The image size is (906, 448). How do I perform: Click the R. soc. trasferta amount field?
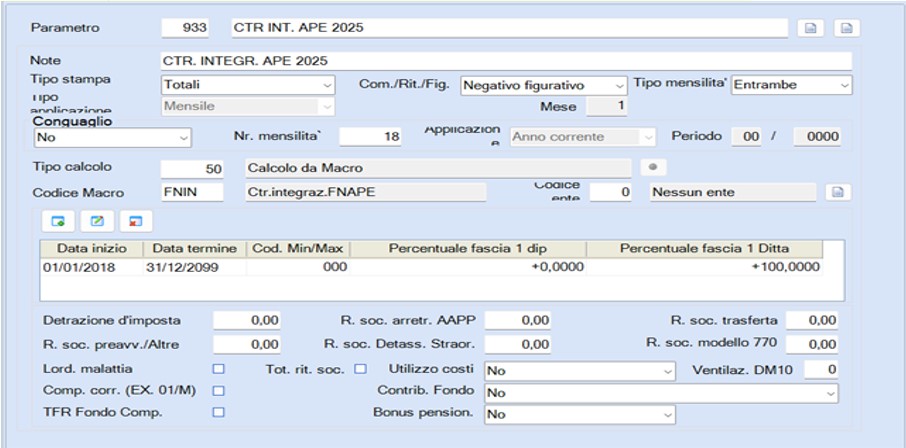pos(812,320)
